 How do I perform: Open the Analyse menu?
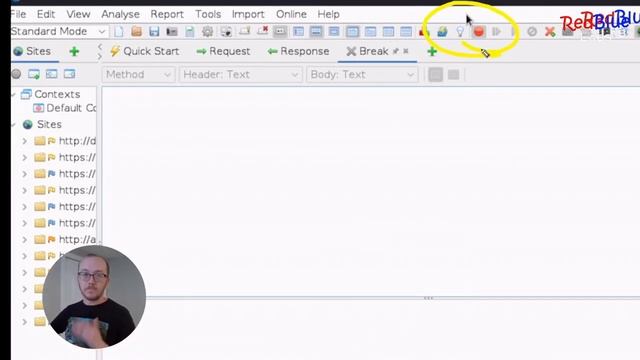[120, 14]
